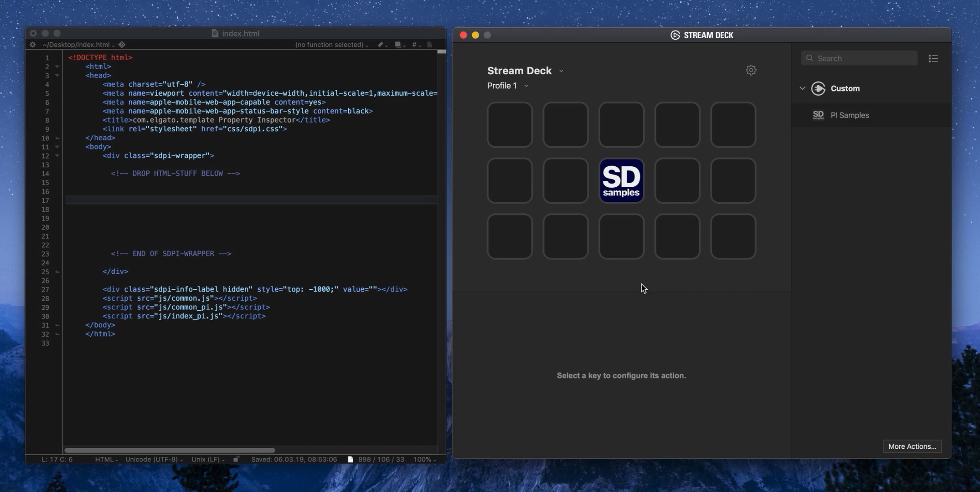Image resolution: width=980 pixels, height=492 pixels.
Task: Open the hash counterpart menu in editor toolbar
Action: [416, 45]
